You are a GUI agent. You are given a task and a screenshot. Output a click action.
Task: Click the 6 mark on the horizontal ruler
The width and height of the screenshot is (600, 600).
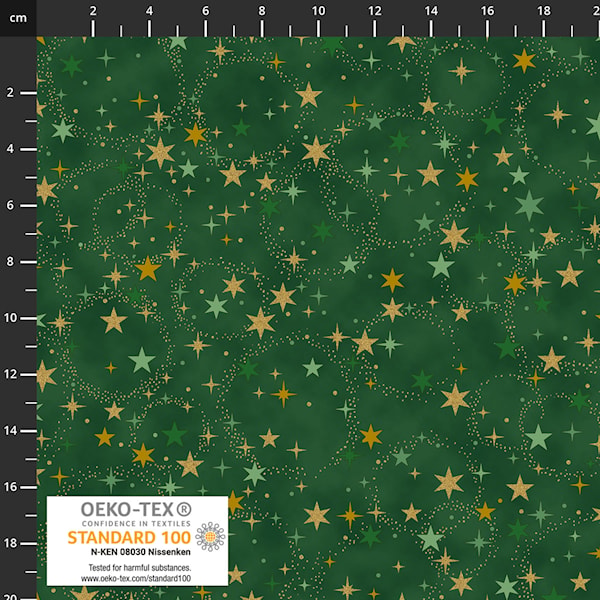point(205,11)
